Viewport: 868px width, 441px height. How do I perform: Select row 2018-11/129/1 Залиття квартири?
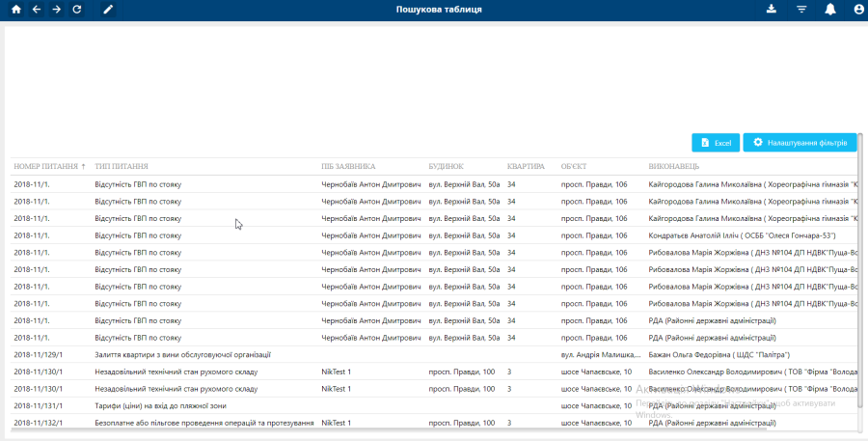click(183, 355)
